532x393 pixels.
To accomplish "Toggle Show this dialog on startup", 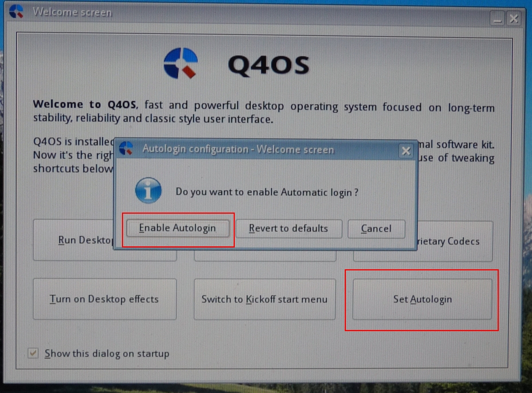I will (x=33, y=353).
